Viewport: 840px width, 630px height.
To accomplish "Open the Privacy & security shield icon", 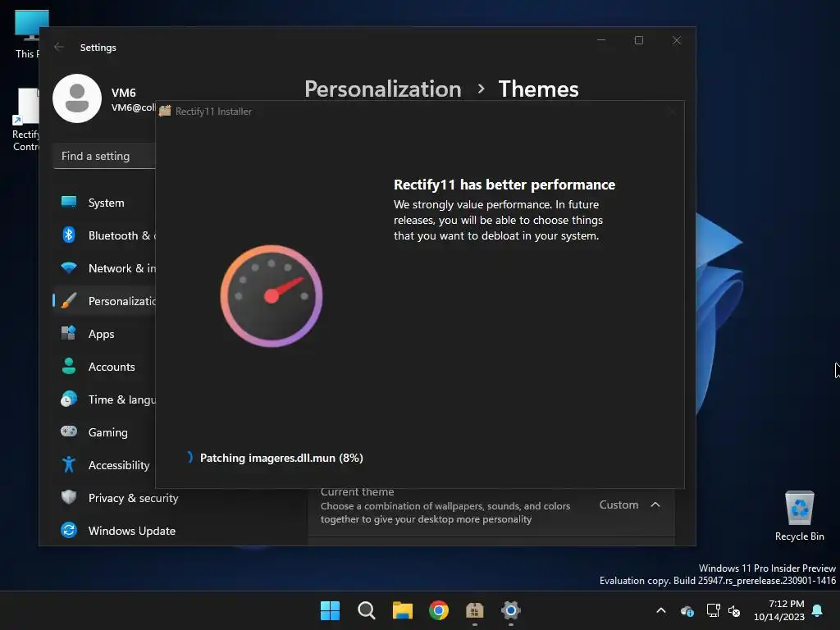I will 69,497.
